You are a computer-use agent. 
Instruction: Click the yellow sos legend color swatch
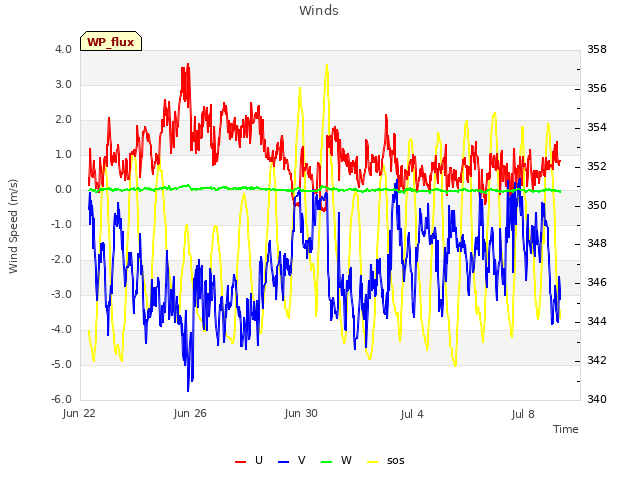pyautogui.click(x=372, y=462)
